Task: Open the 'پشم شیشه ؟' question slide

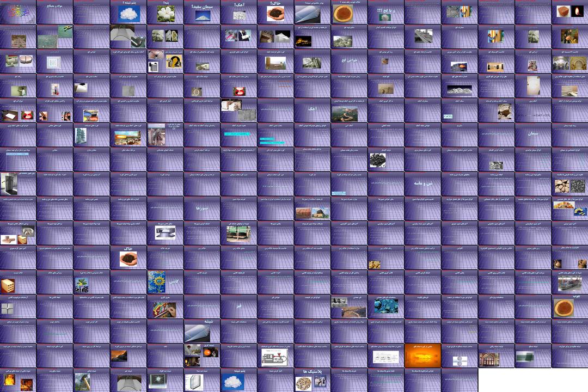Action: (x=128, y=12)
